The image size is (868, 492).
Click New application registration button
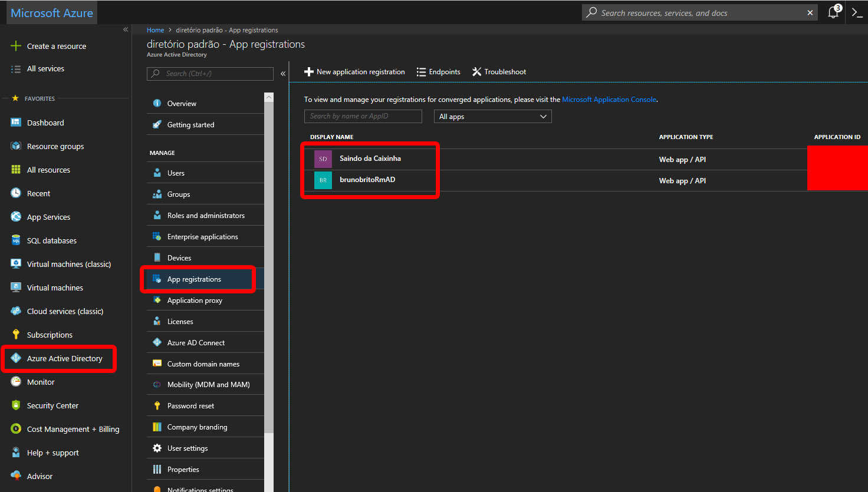354,72
